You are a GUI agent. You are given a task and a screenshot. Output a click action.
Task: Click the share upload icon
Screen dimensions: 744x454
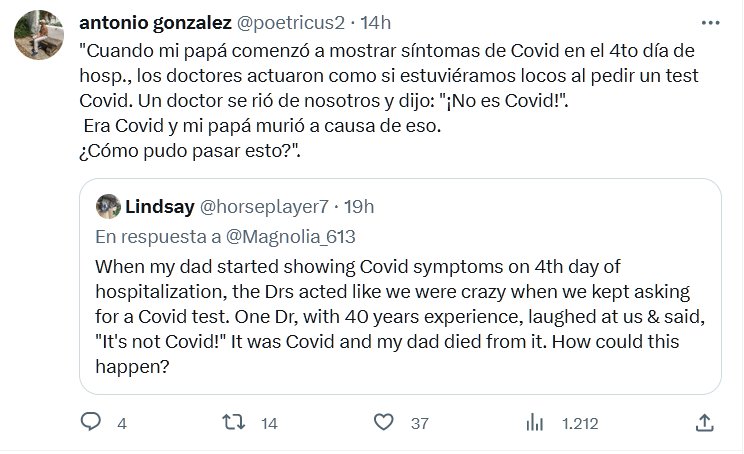click(x=704, y=424)
